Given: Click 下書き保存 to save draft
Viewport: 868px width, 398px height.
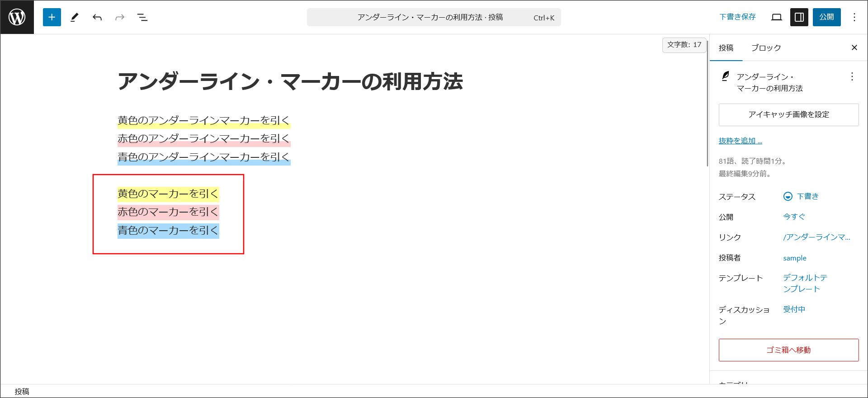Looking at the screenshot, I should 738,17.
